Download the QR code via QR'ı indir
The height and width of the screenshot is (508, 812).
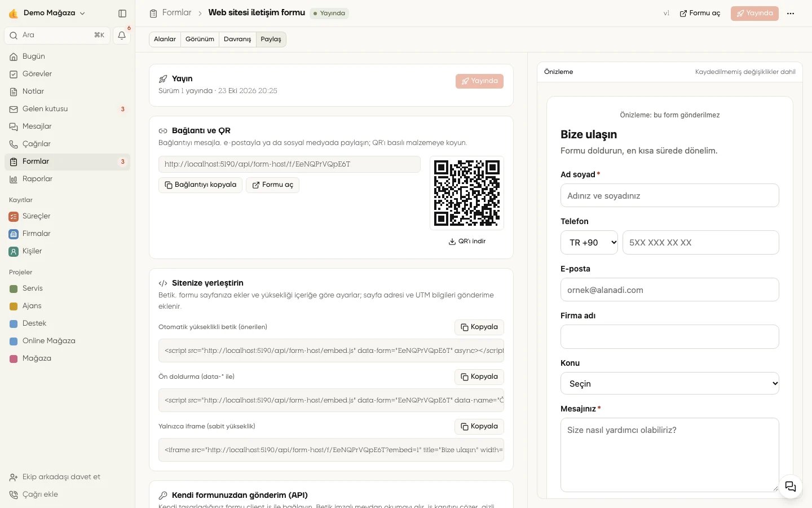[x=467, y=241]
